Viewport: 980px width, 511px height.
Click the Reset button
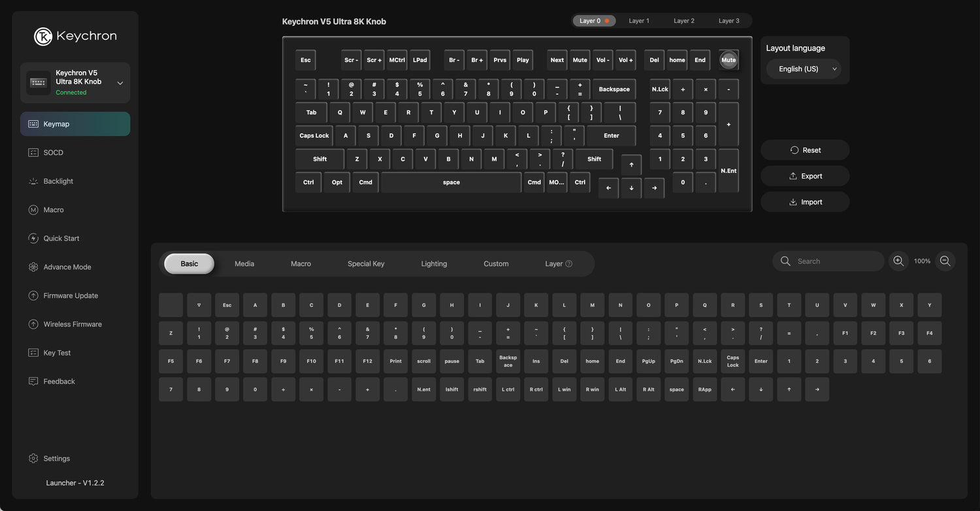(805, 150)
